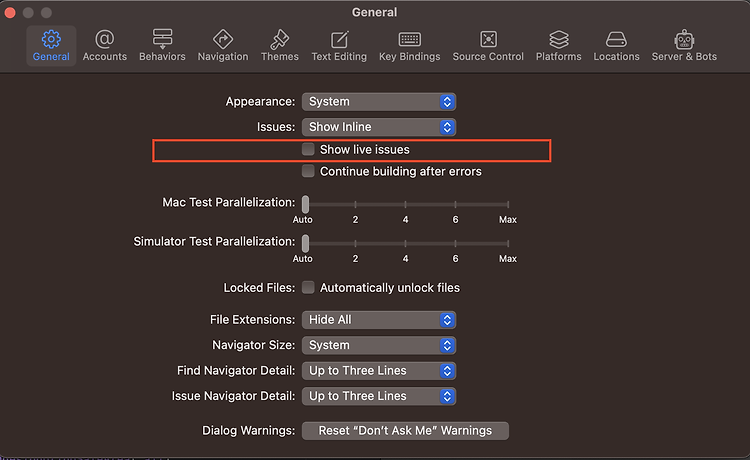Screen dimensions: 750x460
Task: Open the Platforms stack icon
Action: pyautogui.click(x=558, y=39)
